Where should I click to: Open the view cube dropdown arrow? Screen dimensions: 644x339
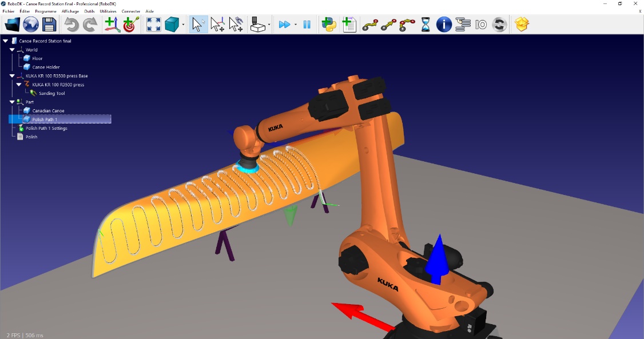[x=183, y=25]
